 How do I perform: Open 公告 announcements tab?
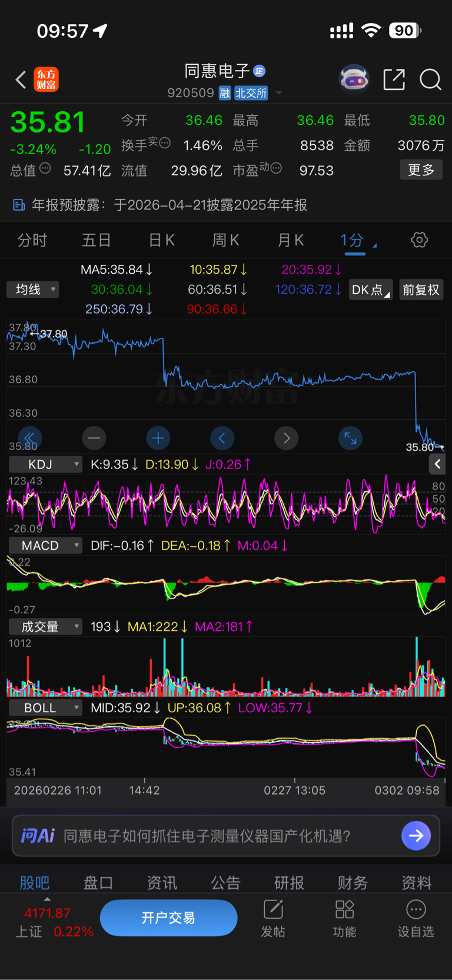click(x=225, y=882)
